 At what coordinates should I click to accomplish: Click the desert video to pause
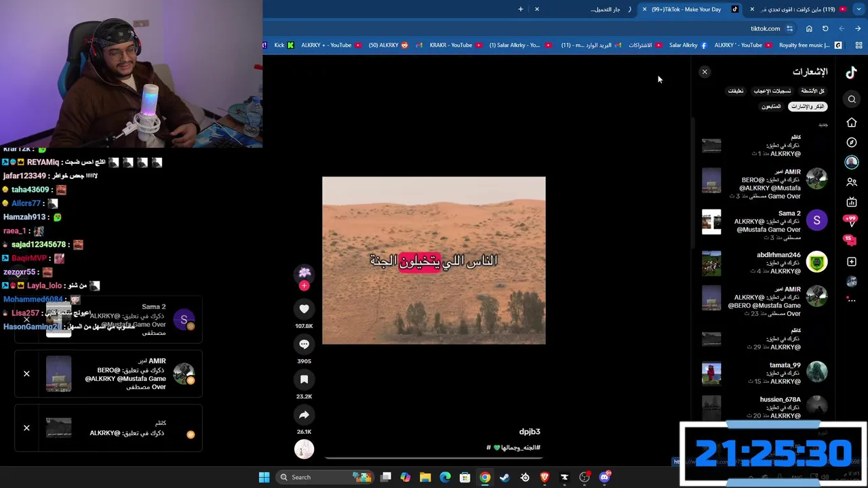pos(433,260)
